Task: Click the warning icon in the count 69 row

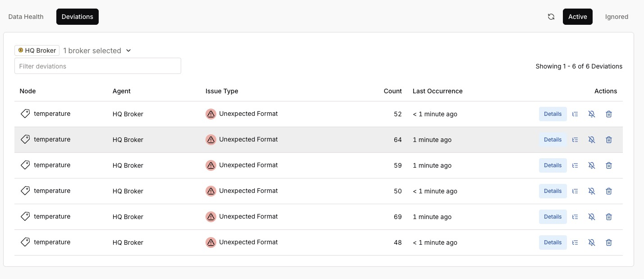Action: pos(210,217)
